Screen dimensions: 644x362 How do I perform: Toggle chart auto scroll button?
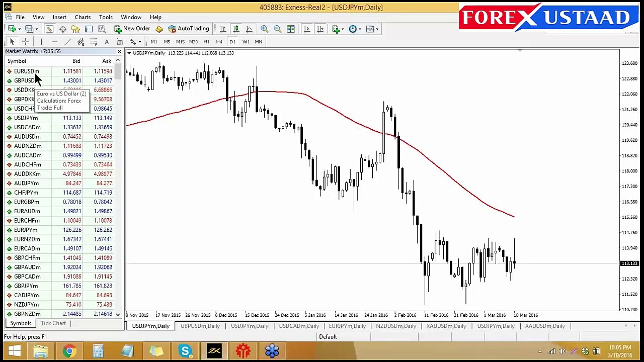[x=307, y=29]
